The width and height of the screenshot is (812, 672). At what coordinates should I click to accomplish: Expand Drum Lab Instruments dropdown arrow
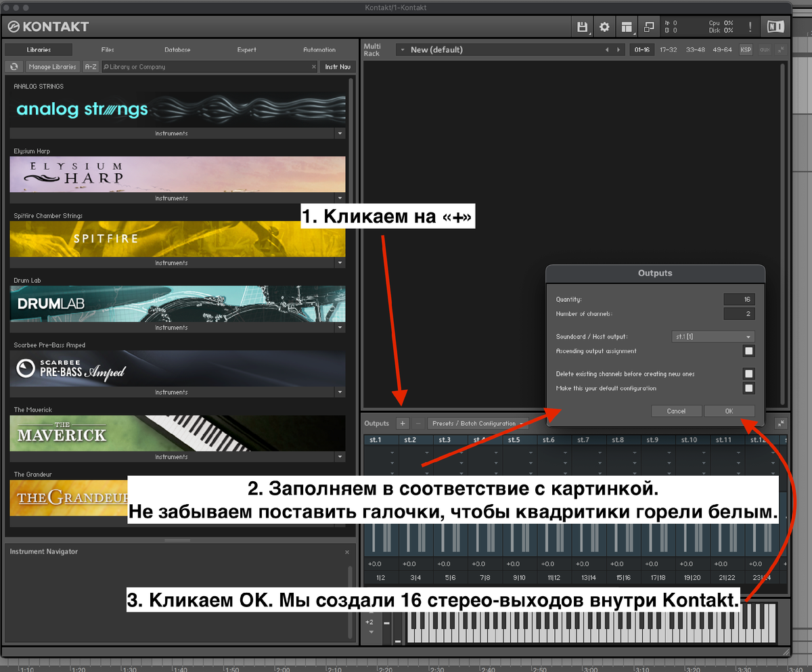pos(340,328)
